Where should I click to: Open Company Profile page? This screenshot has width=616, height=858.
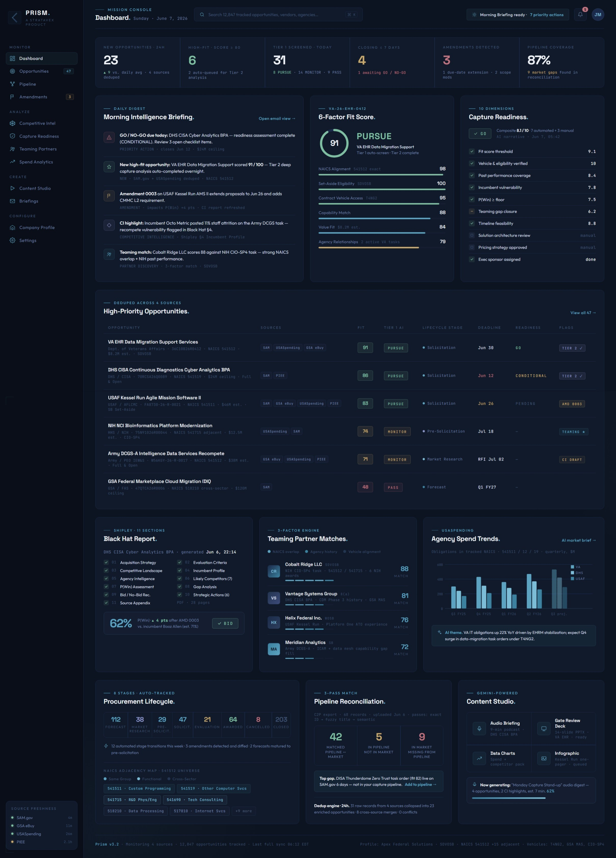click(42, 228)
